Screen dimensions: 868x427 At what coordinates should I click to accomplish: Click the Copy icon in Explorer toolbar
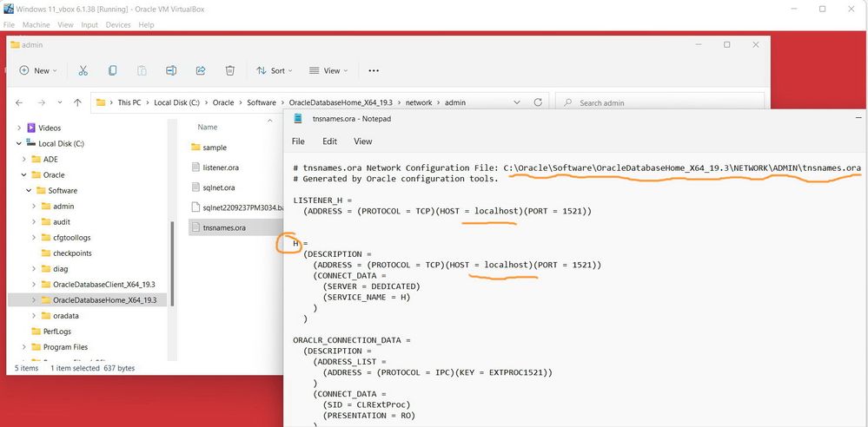[x=112, y=70]
